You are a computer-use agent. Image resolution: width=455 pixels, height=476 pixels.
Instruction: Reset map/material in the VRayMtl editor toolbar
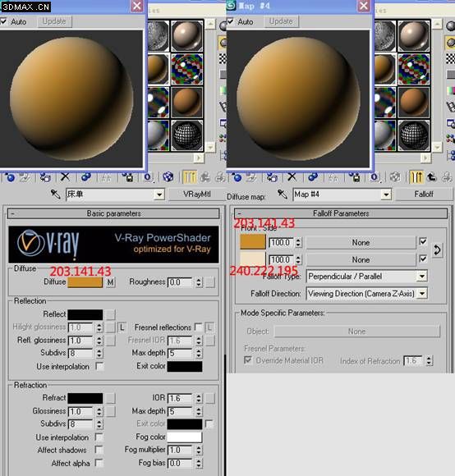click(65, 177)
